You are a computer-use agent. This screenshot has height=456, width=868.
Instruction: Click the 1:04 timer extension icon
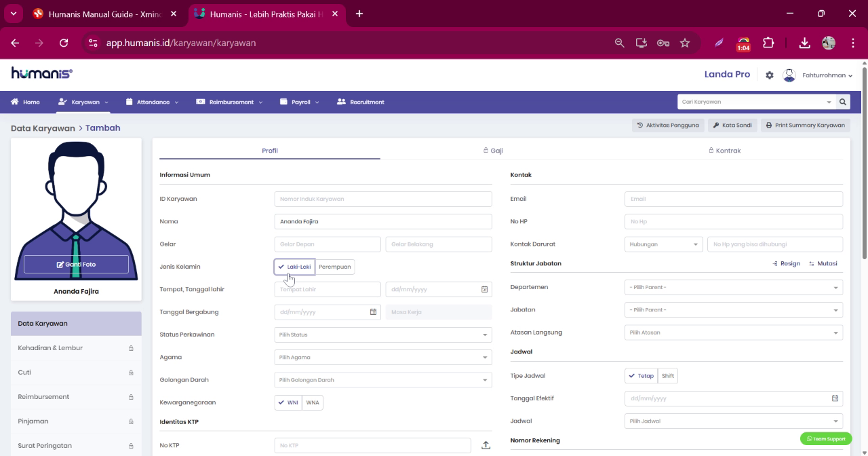tap(743, 44)
